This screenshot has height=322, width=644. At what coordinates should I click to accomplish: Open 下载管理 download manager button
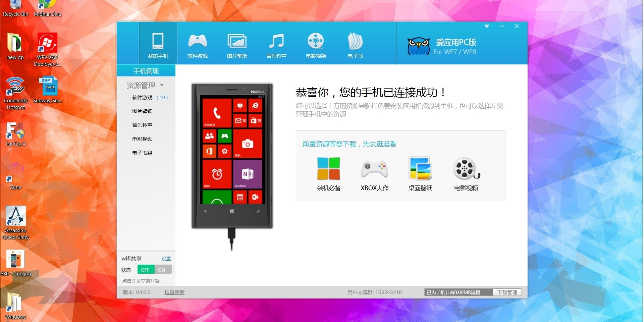507,292
